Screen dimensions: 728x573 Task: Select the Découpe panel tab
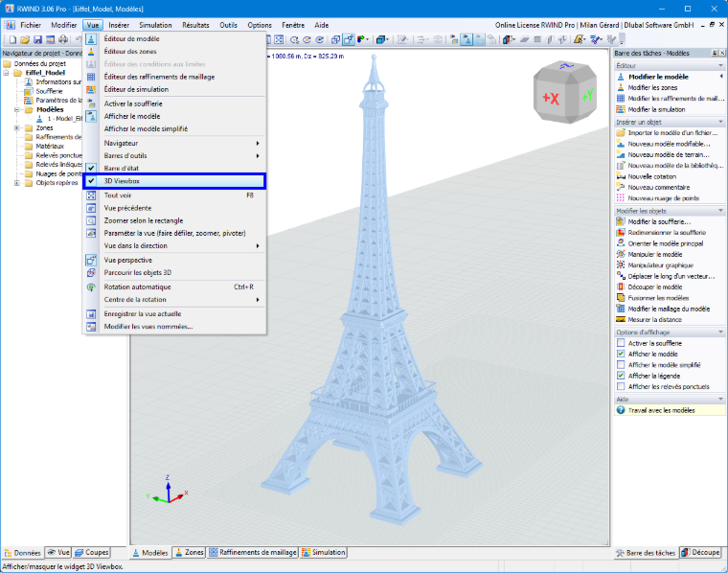(701, 553)
